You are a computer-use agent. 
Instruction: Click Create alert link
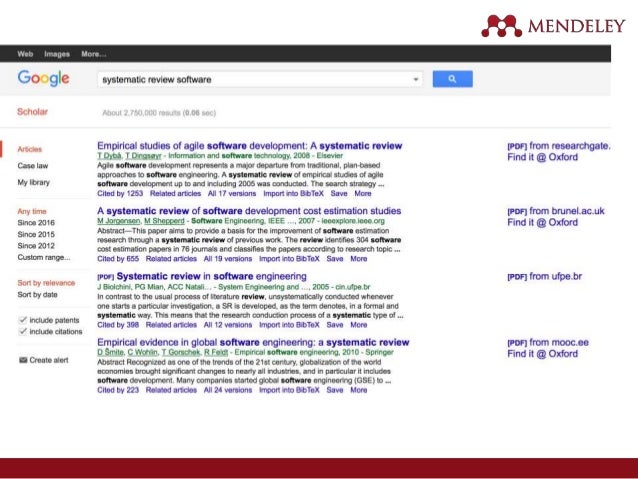pos(49,360)
